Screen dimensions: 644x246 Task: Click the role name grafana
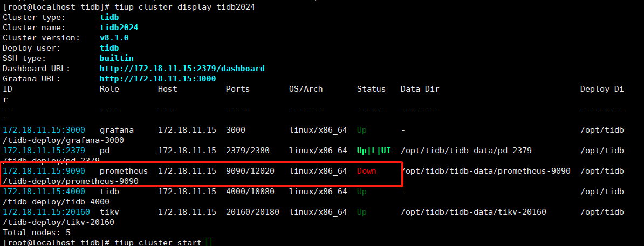(x=117, y=130)
